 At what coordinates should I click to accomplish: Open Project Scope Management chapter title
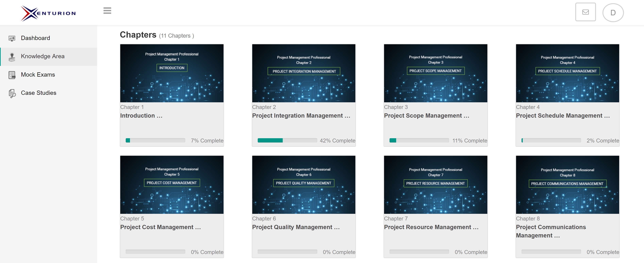pos(426,116)
